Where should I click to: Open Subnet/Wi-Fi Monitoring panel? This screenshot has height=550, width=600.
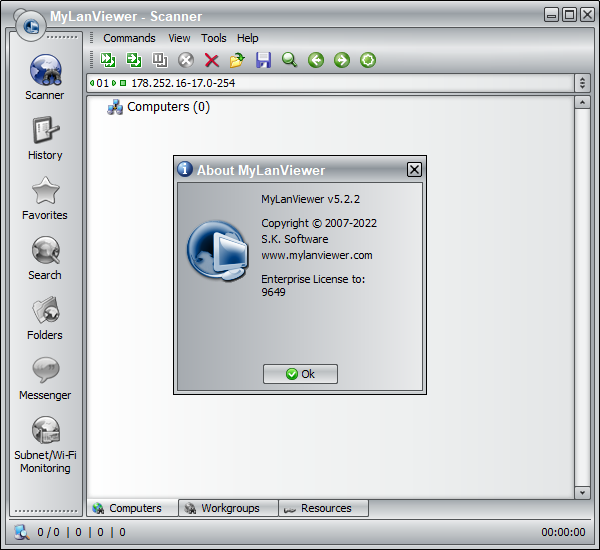pyautogui.click(x=45, y=445)
